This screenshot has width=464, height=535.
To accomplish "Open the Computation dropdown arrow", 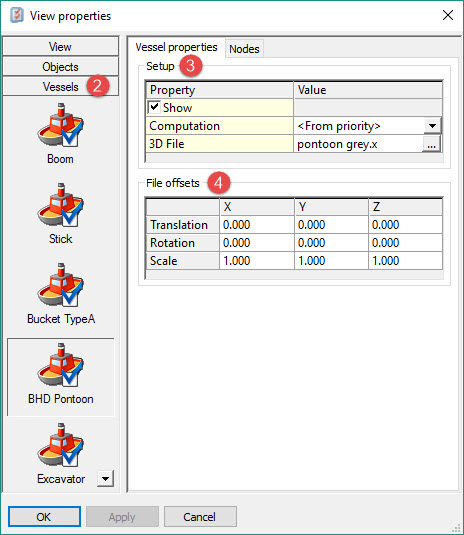I will point(432,126).
